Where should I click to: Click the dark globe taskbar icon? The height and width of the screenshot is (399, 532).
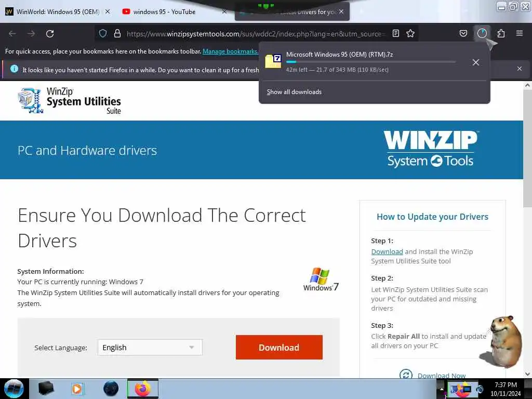(111, 389)
